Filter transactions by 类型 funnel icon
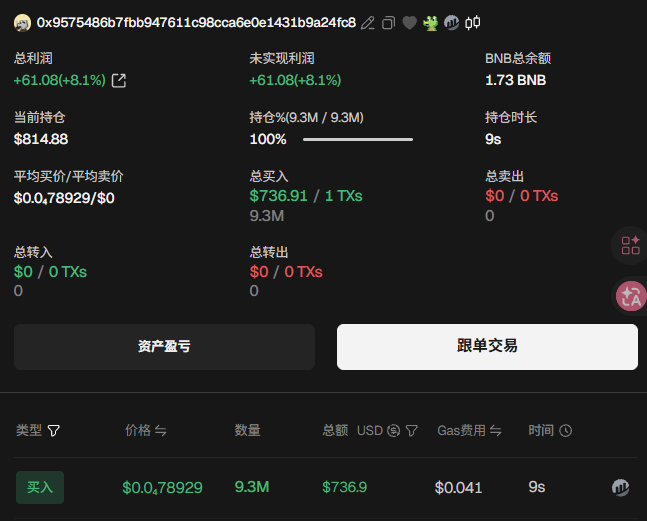The image size is (647, 521). pos(54,431)
